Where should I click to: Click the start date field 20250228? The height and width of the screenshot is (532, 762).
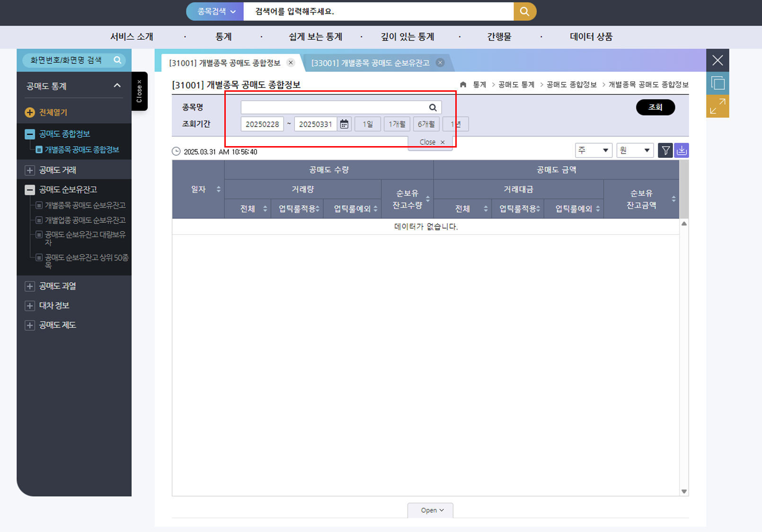(262, 124)
